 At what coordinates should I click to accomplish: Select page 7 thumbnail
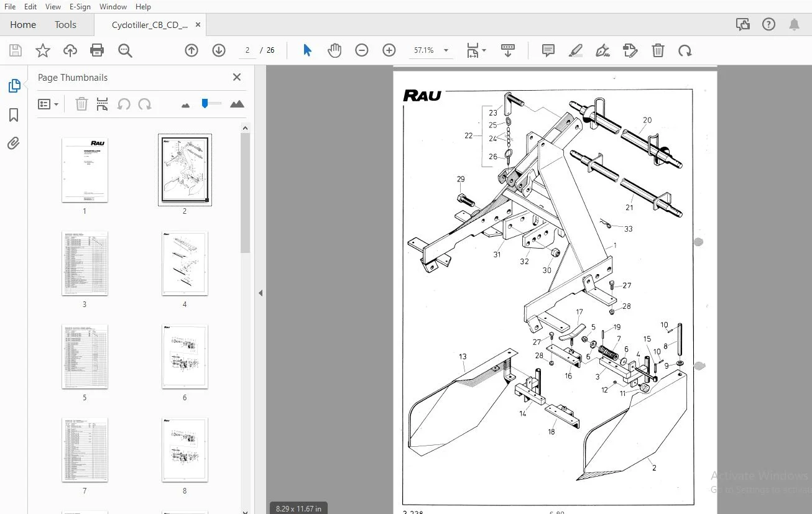(85, 450)
